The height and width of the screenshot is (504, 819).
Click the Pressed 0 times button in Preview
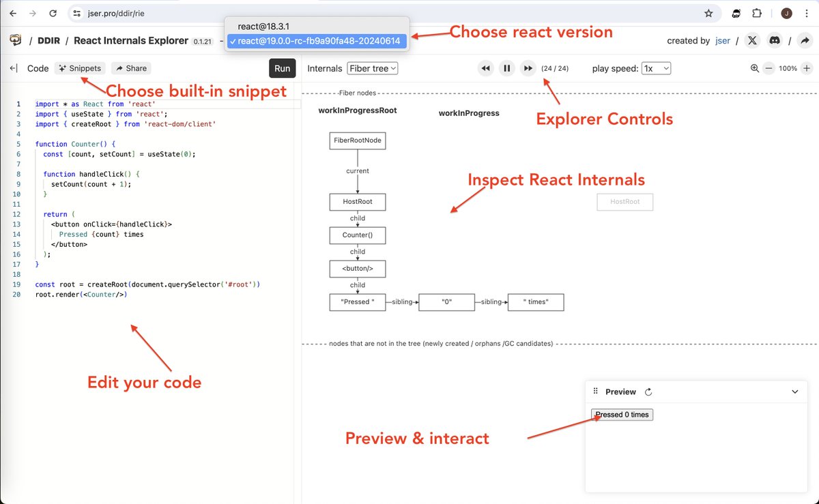pyautogui.click(x=622, y=414)
